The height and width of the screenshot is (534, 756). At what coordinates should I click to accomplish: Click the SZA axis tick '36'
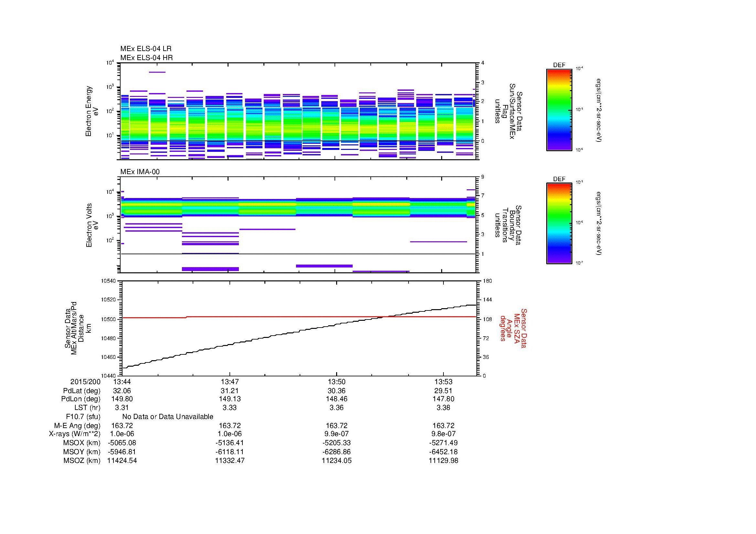pos(486,357)
